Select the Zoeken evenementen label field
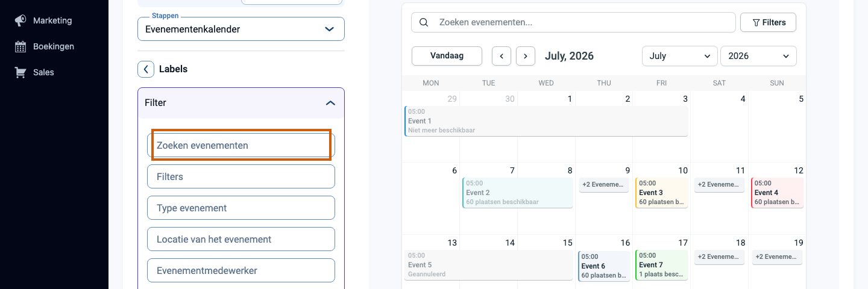Screen dimensions: 868x289 click(241, 145)
